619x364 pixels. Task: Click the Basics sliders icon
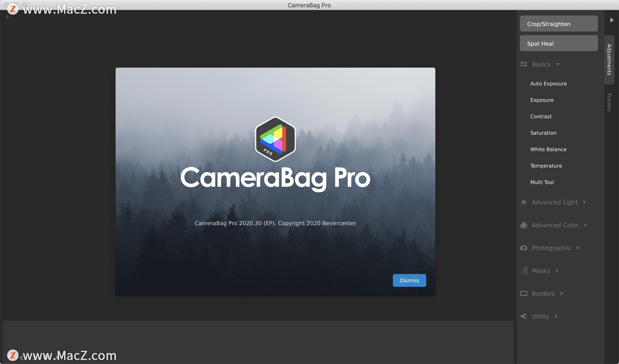point(524,64)
